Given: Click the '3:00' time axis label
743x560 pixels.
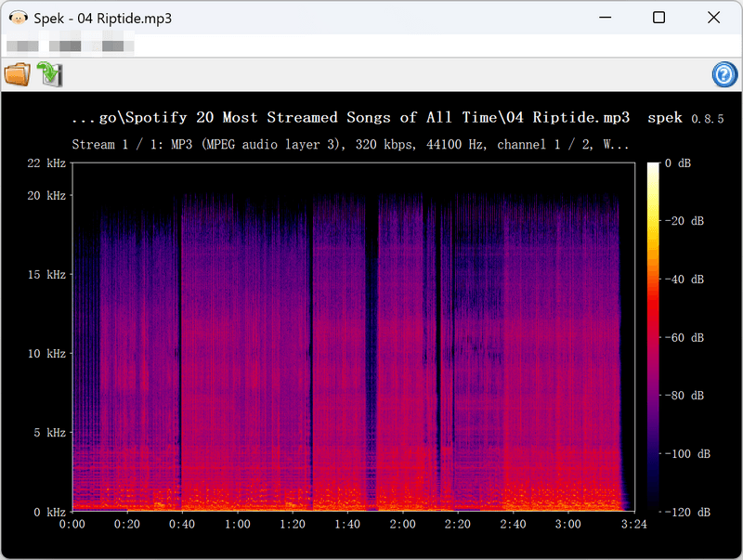Looking at the screenshot, I should pyautogui.click(x=567, y=525).
